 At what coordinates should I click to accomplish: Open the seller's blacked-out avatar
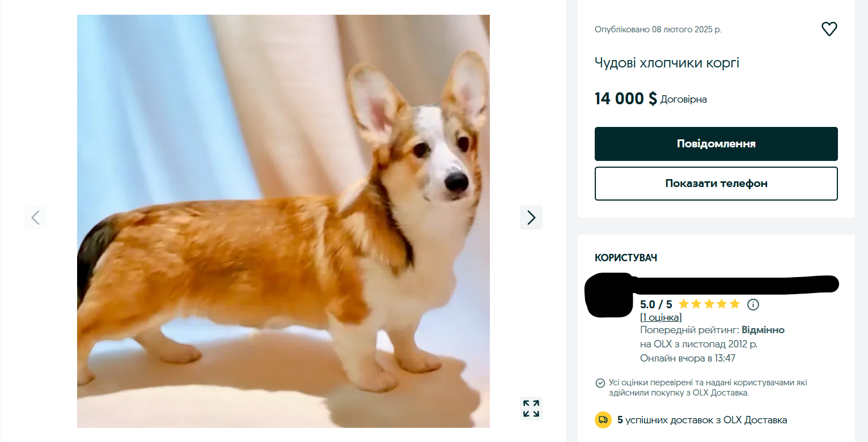pos(609,295)
